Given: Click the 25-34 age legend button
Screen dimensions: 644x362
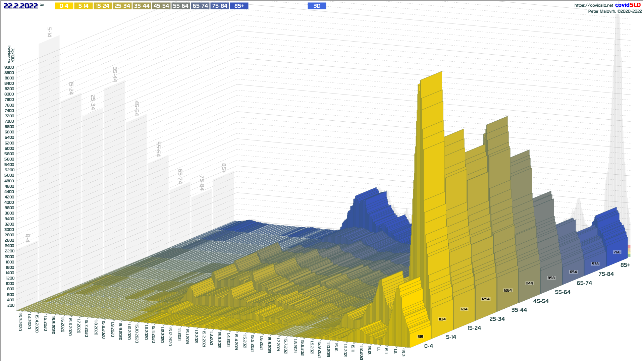Looking at the screenshot, I should 122,6.
